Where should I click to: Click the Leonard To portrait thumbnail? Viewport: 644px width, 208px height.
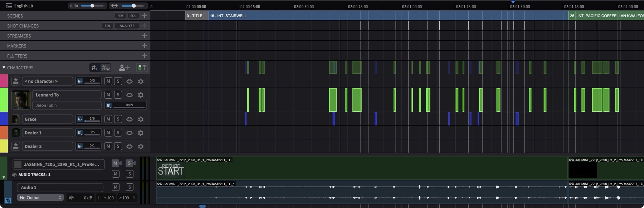pyautogui.click(x=21, y=100)
